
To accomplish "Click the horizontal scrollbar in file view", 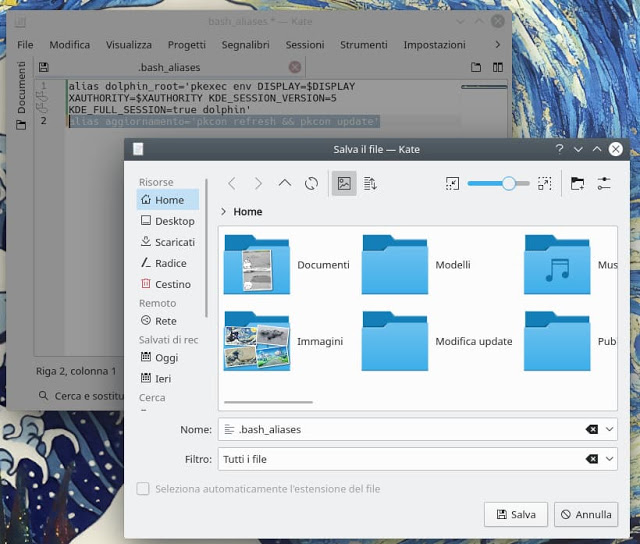I will click(x=269, y=402).
